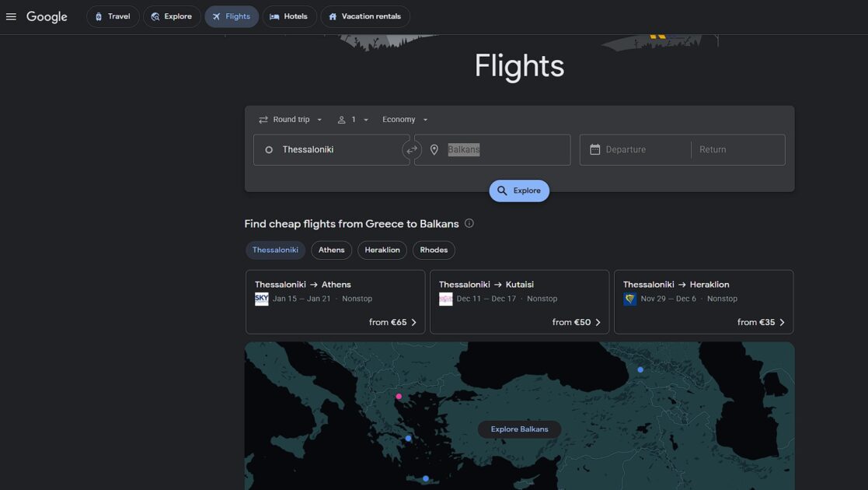Open the Thessaloniki to Kutaisi flight card
The height and width of the screenshot is (490, 868).
tap(519, 302)
